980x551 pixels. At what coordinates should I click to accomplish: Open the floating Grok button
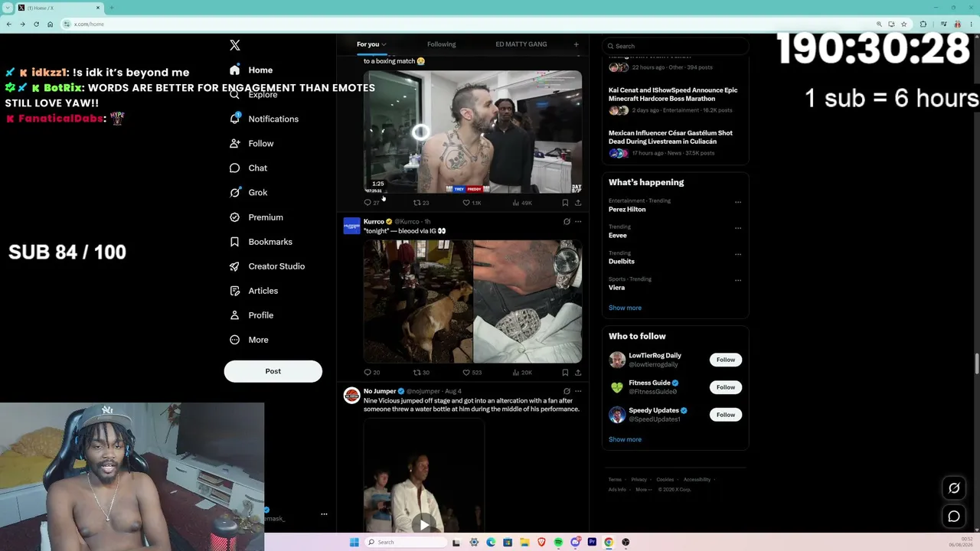tap(954, 488)
